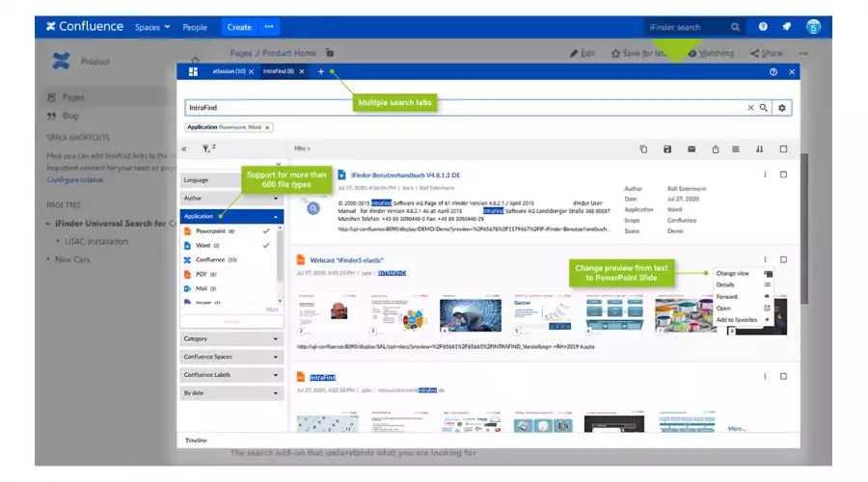Open the preview magnifier on Benutzerhandbuch result
Viewport: 868px width, 482px height.
point(313,208)
